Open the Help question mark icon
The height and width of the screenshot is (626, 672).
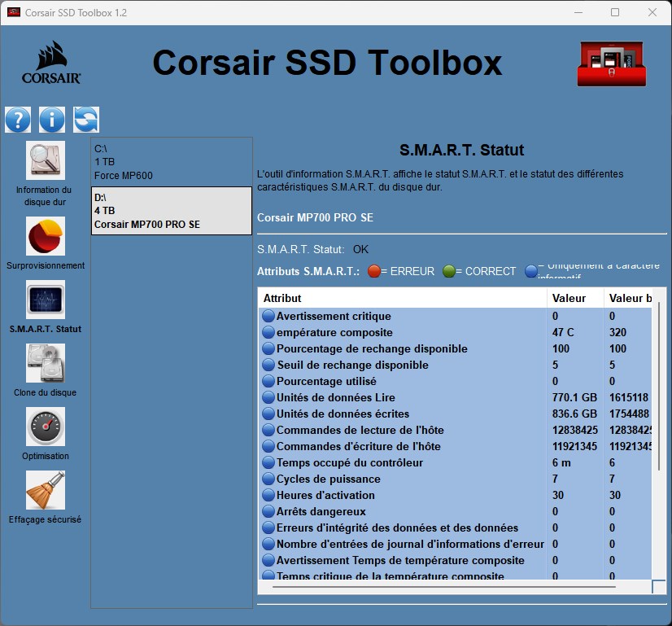[18, 120]
